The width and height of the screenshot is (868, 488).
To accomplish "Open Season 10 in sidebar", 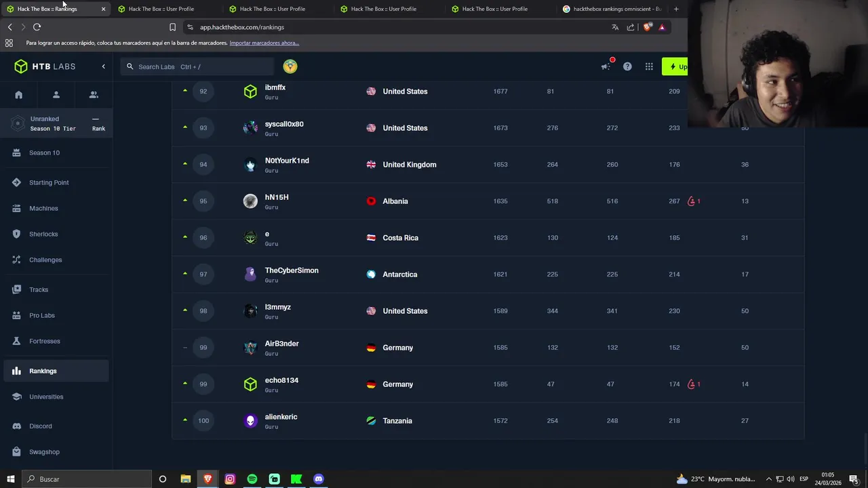I will pyautogui.click(x=56, y=152).
